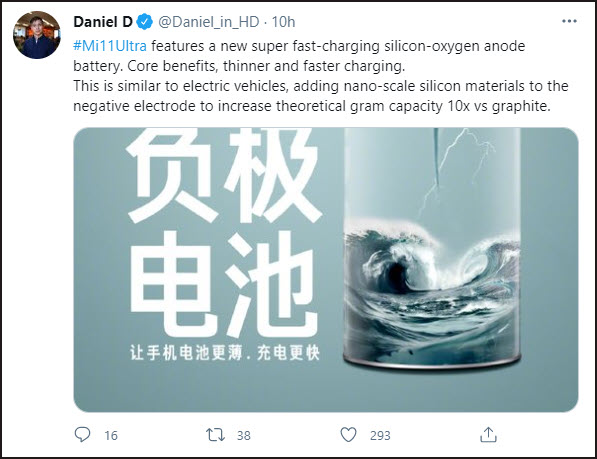Click the line mentioning electric vehicles
597x459 pixels.
(x=321, y=86)
